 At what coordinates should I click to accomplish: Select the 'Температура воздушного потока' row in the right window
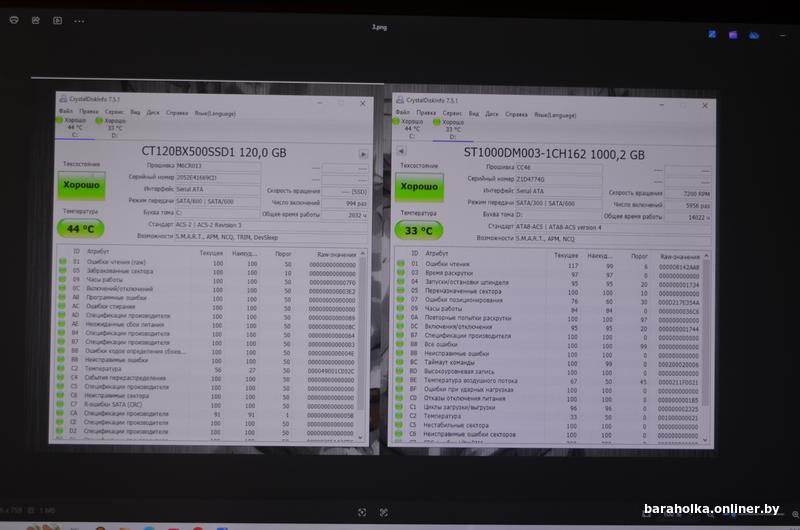coord(548,381)
